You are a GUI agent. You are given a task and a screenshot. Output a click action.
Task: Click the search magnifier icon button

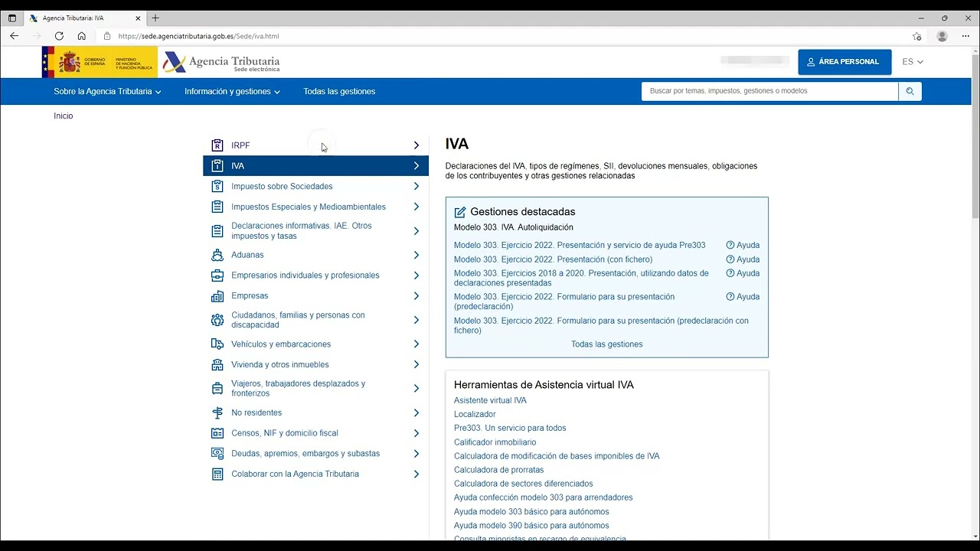click(910, 91)
